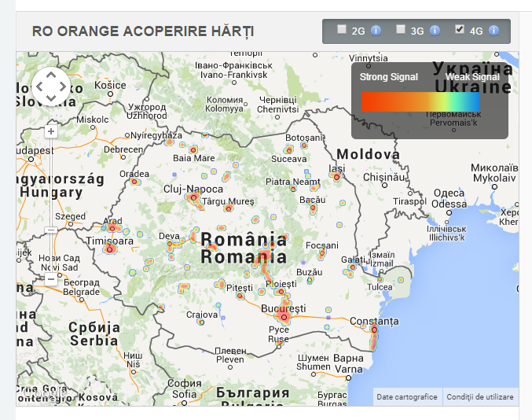532x420 pixels.
Task: Open the info icon next to 3G
Action: pos(435,31)
